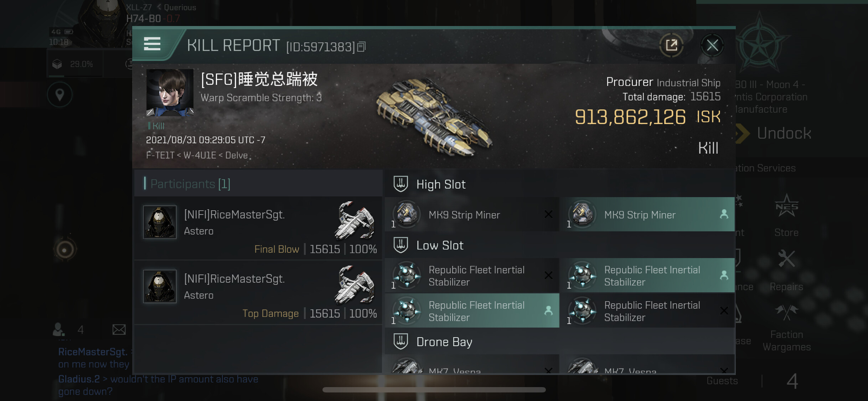Tap the Top Damage Astero ship icon
The height and width of the screenshot is (401, 868).
[x=354, y=285]
